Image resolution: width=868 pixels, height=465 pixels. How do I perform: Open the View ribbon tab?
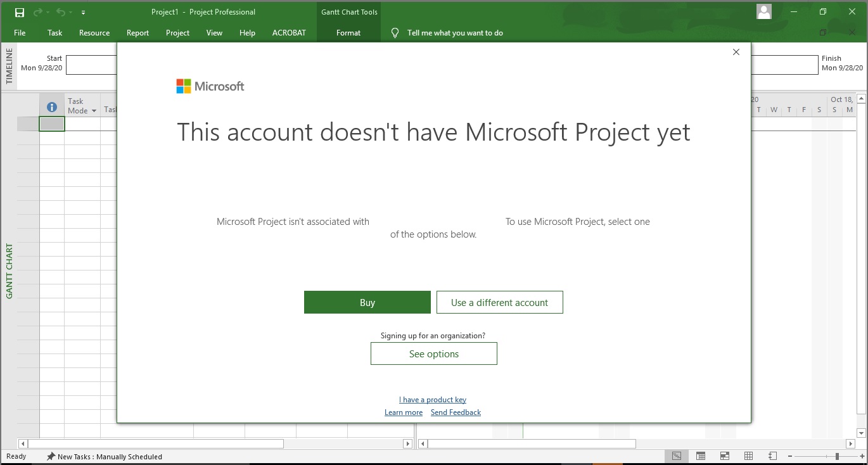click(x=214, y=33)
